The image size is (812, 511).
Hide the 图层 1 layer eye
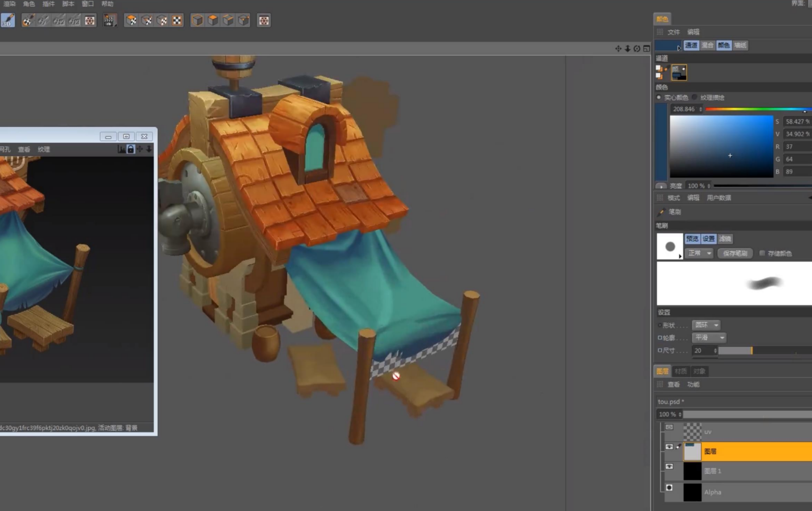tap(669, 466)
